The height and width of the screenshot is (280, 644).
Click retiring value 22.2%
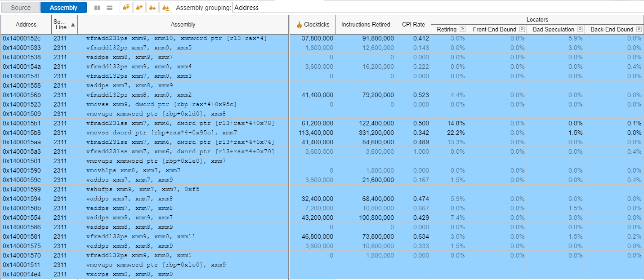click(x=456, y=133)
